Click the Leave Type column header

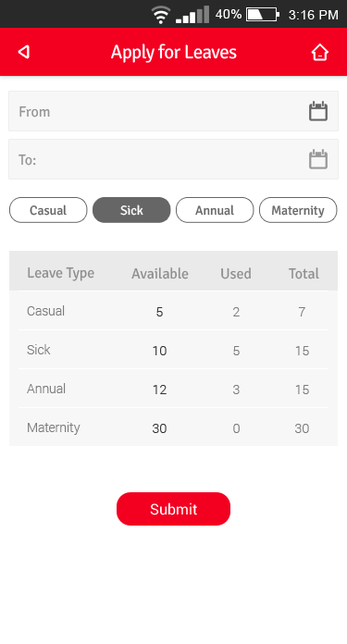61,273
